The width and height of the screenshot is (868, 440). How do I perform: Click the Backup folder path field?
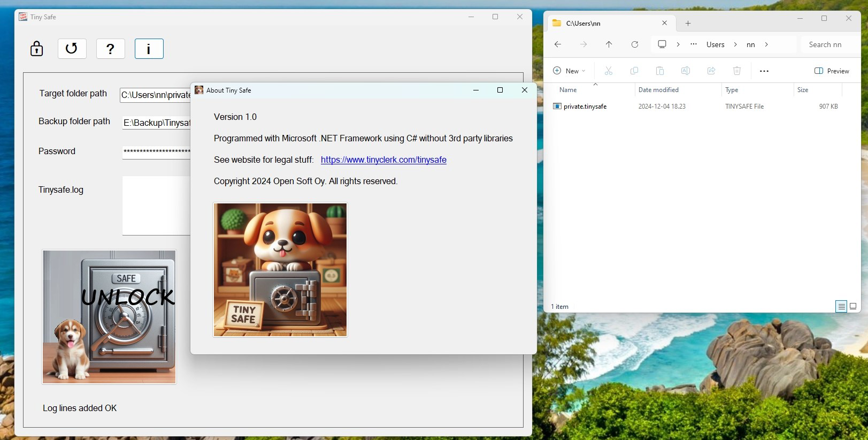point(156,123)
